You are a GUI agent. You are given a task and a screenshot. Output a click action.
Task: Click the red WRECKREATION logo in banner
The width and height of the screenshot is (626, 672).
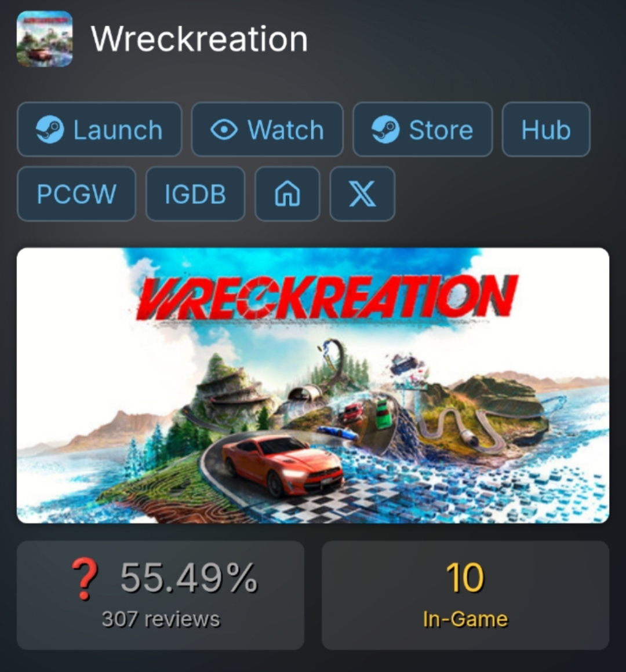[x=327, y=297]
